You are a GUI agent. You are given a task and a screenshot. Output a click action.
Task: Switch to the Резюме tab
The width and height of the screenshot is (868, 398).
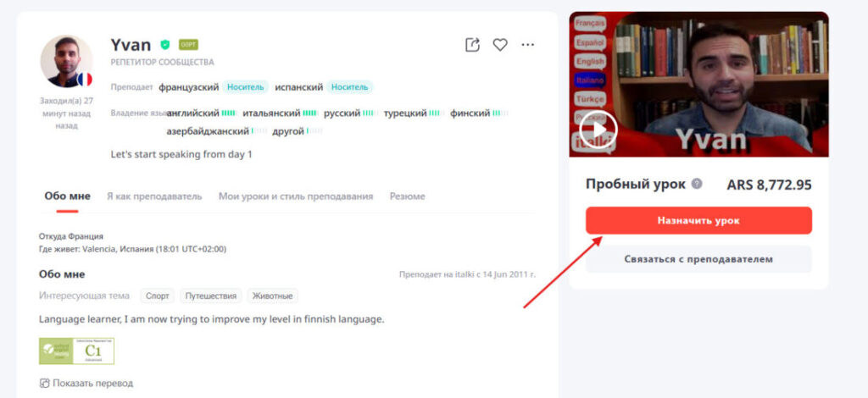point(408,196)
